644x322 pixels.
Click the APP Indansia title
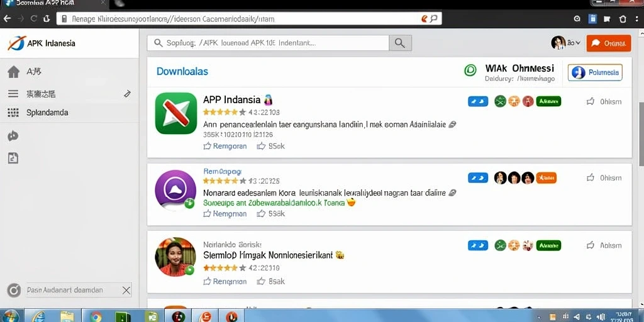(x=231, y=100)
